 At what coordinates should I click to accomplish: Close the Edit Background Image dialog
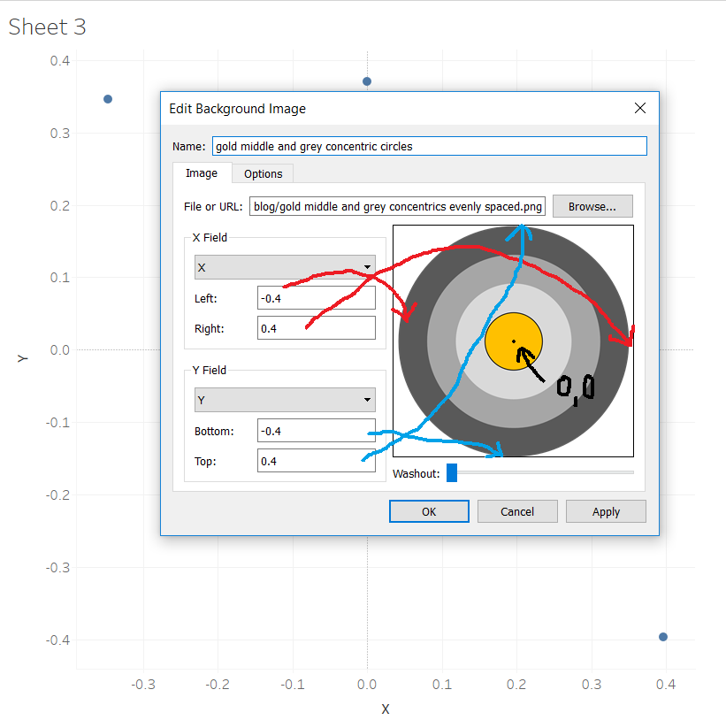(x=639, y=108)
